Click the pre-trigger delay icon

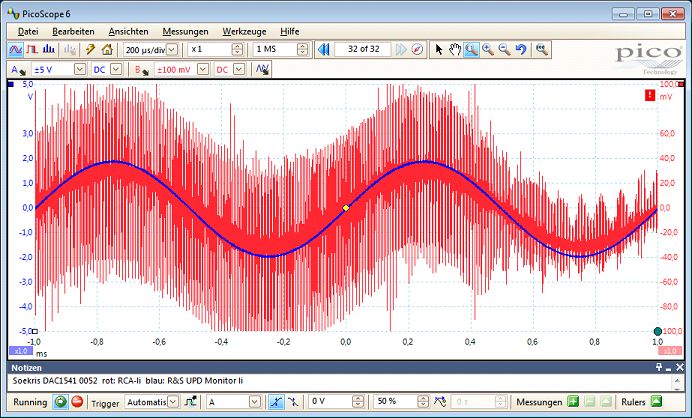pyautogui.click(x=440, y=402)
